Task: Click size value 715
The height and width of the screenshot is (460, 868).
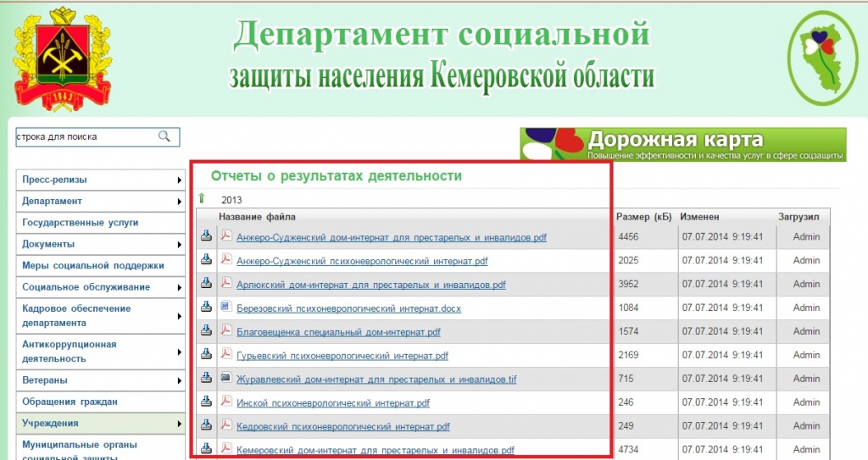Action: [x=626, y=379]
